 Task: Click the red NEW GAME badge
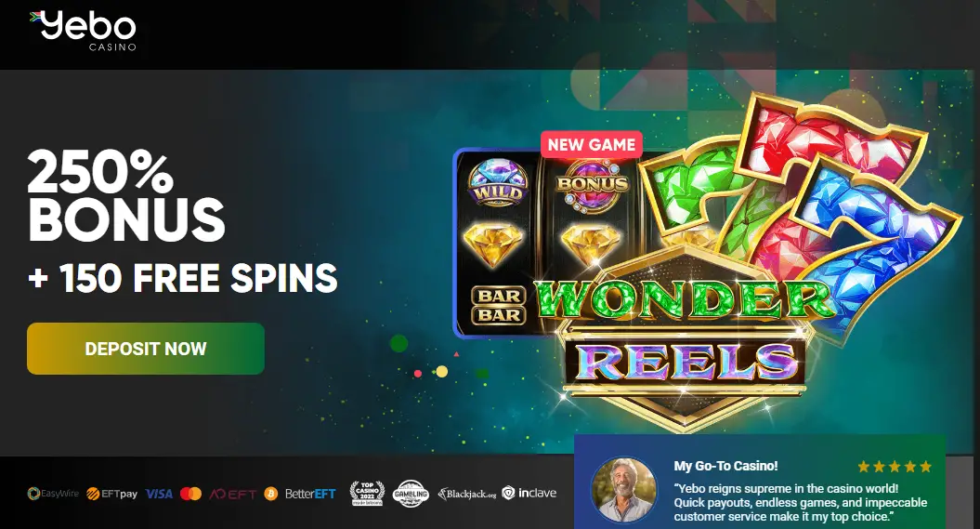(x=591, y=144)
